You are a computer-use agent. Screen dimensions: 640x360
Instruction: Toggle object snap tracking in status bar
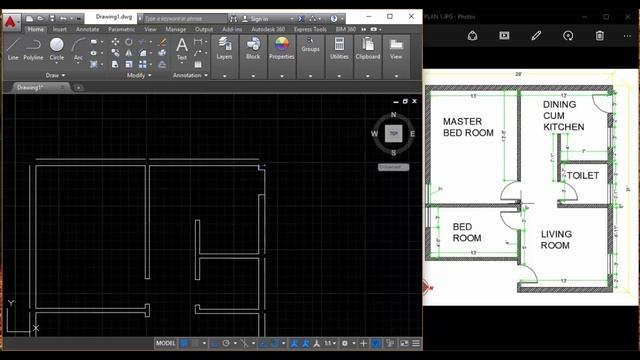point(263,344)
